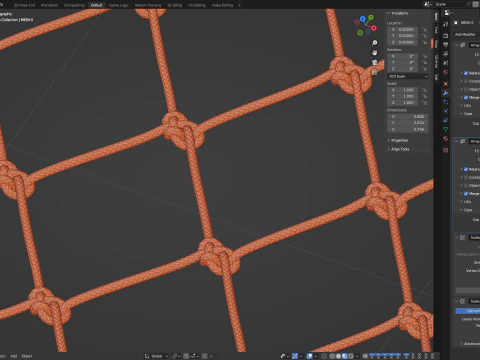Toggle X-ray mode in header

coord(324,356)
